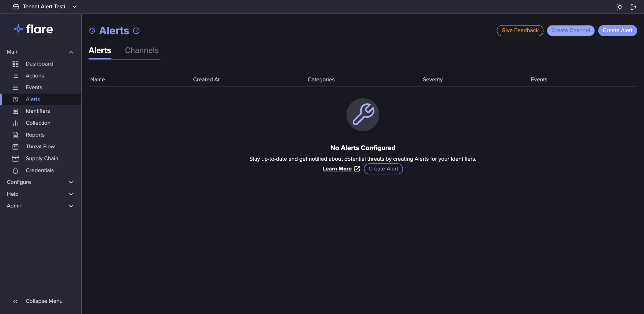Switch to the Channels tab

(x=142, y=51)
